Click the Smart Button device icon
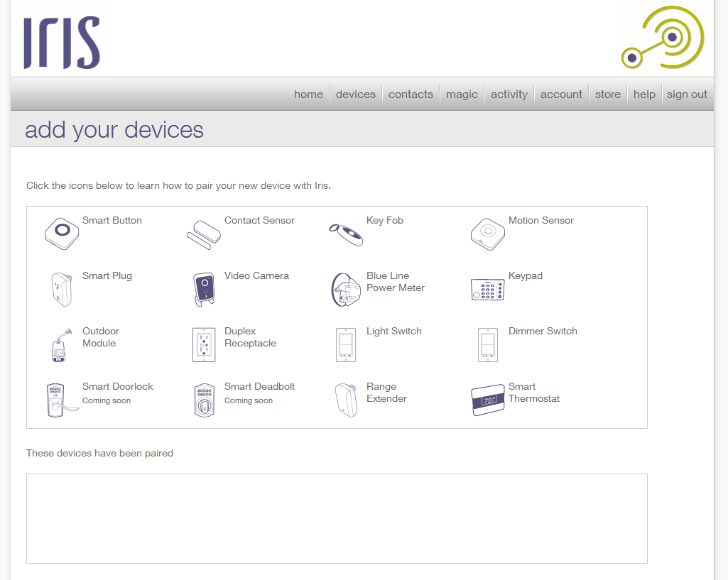Screen dimensions: 728x580 62,234
